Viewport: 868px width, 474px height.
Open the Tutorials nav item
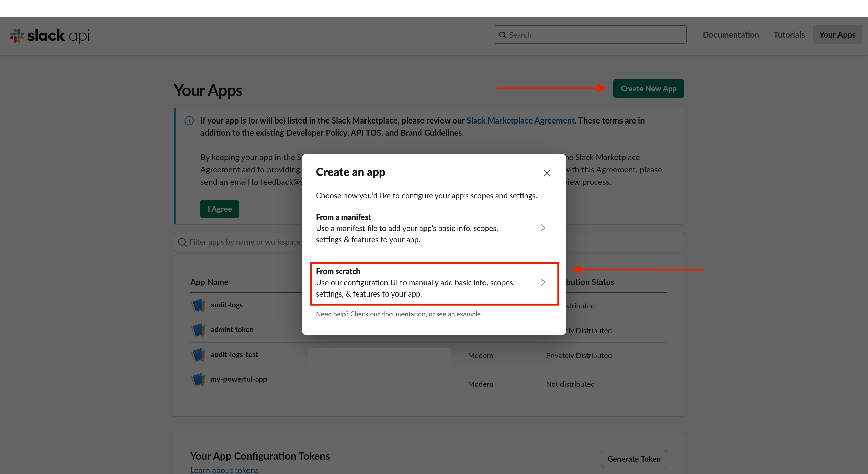click(789, 35)
